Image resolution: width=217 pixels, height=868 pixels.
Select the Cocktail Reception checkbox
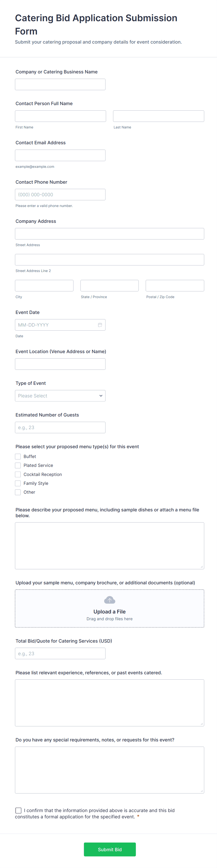point(18,474)
